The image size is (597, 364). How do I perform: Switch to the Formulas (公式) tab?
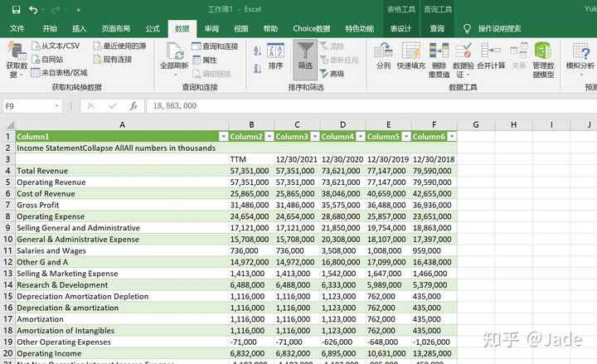click(x=153, y=28)
